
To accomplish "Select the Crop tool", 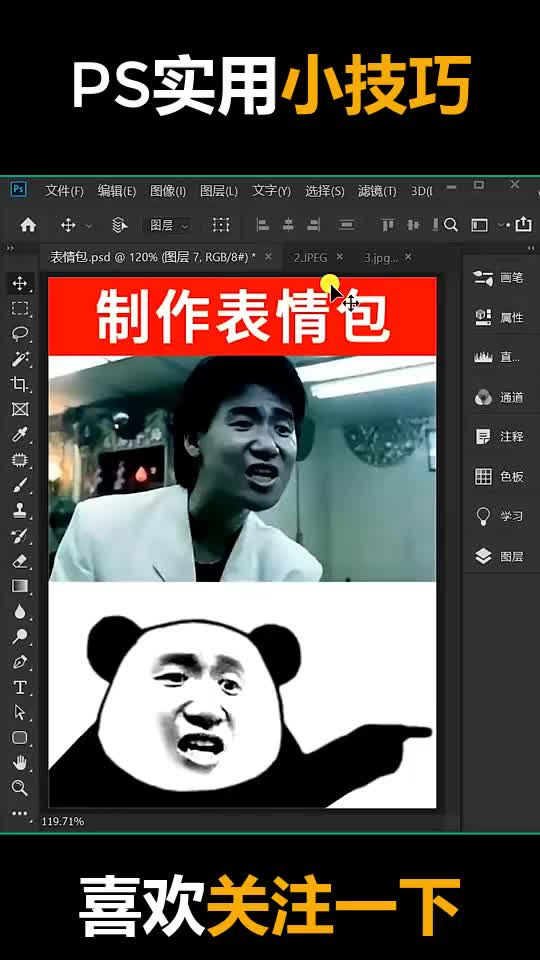I will click(x=20, y=384).
